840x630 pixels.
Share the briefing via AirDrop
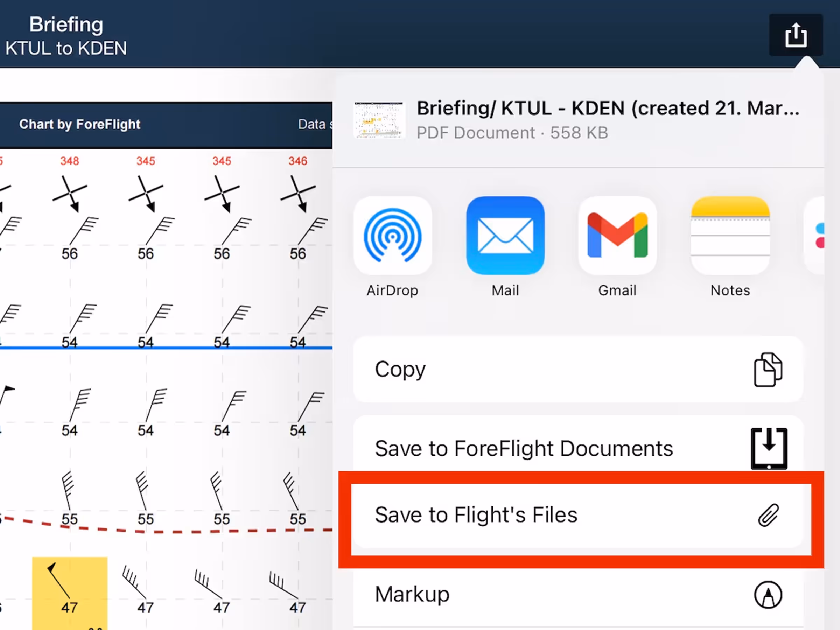pos(392,236)
